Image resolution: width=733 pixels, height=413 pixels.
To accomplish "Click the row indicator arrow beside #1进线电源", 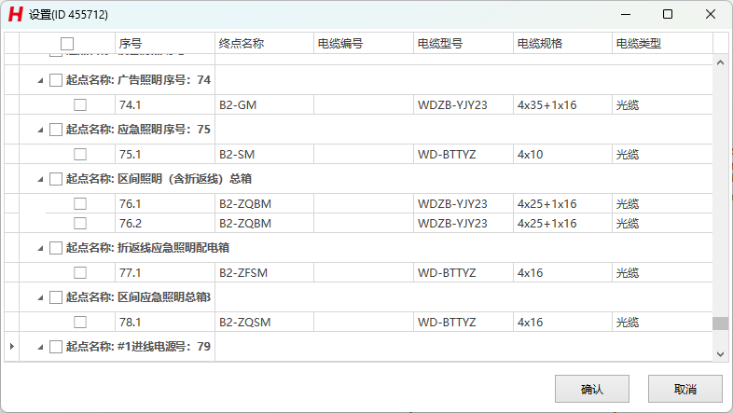I will pyautogui.click(x=12, y=347).
